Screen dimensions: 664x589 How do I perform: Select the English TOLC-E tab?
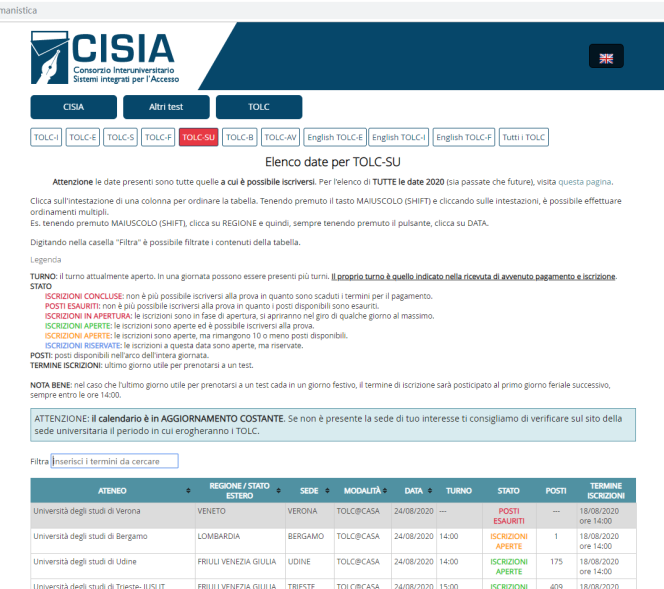tap(335, 137)
